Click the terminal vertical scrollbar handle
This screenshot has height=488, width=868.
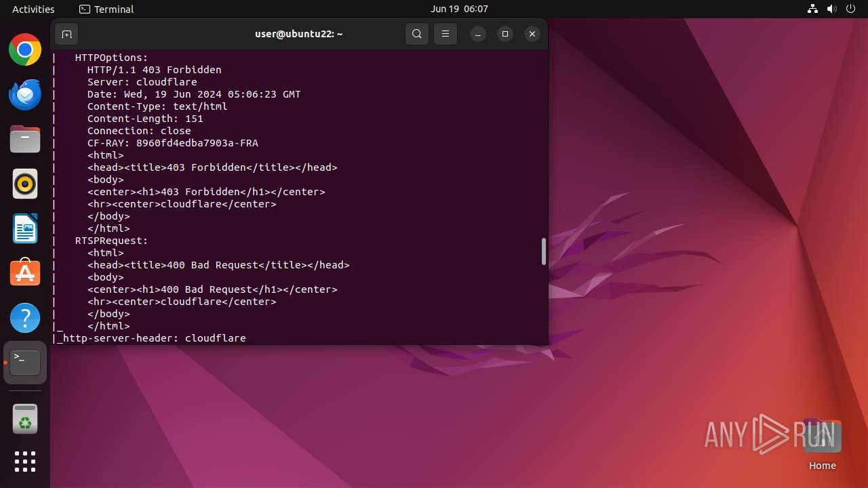coord(543,251)
